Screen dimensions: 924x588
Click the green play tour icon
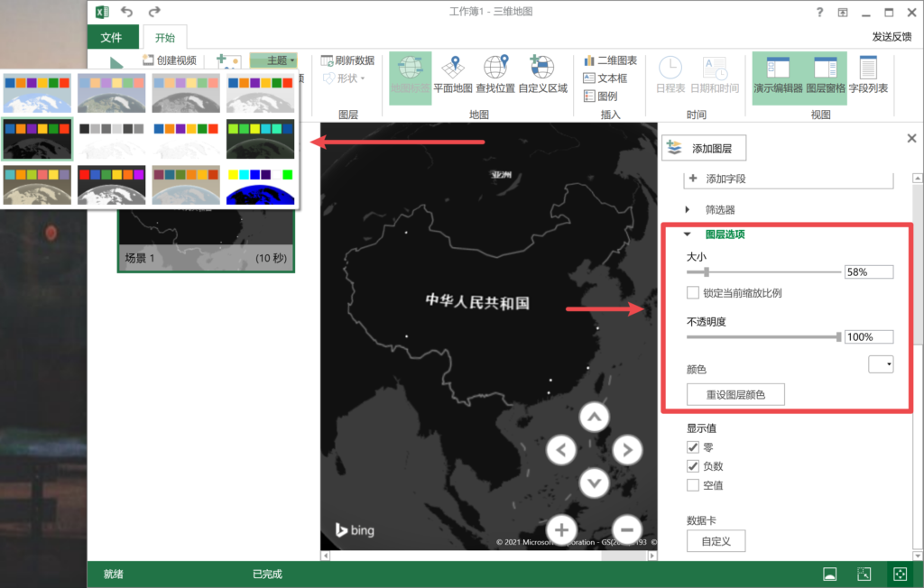(x=116, y=62)
